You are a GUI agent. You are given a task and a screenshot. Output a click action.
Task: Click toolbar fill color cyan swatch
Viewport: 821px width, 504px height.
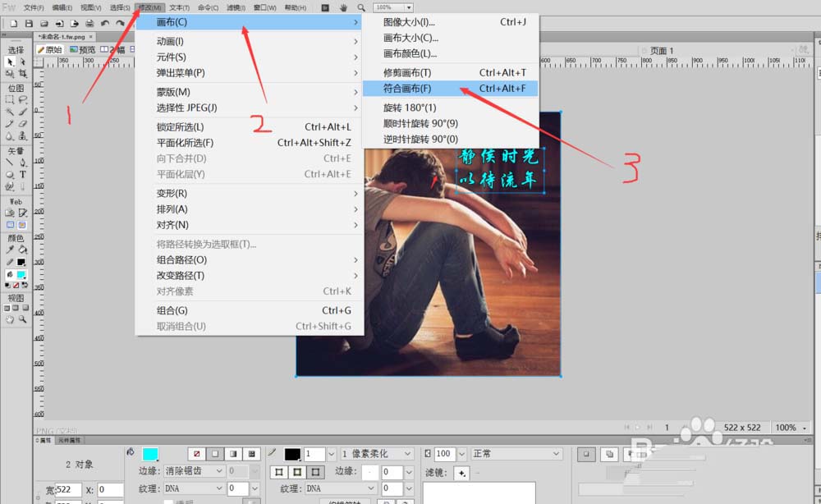pyautogui.click(x=21, y=275)
